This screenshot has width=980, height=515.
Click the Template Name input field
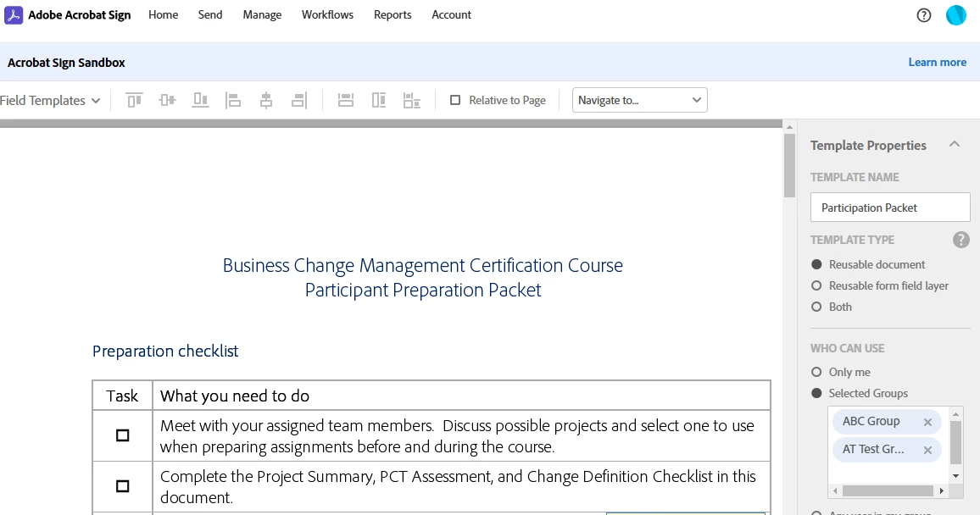890,208
